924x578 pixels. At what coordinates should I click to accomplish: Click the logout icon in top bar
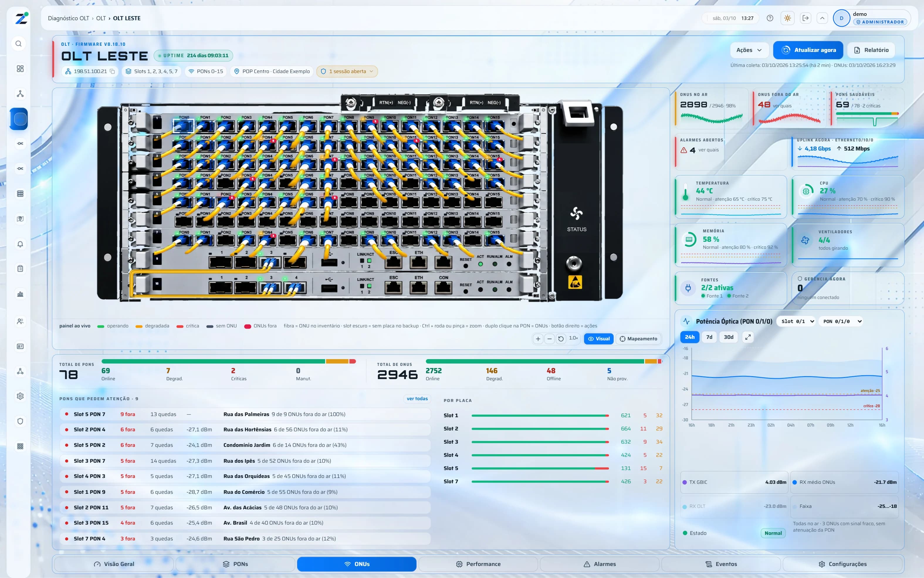tap(805, 18)
